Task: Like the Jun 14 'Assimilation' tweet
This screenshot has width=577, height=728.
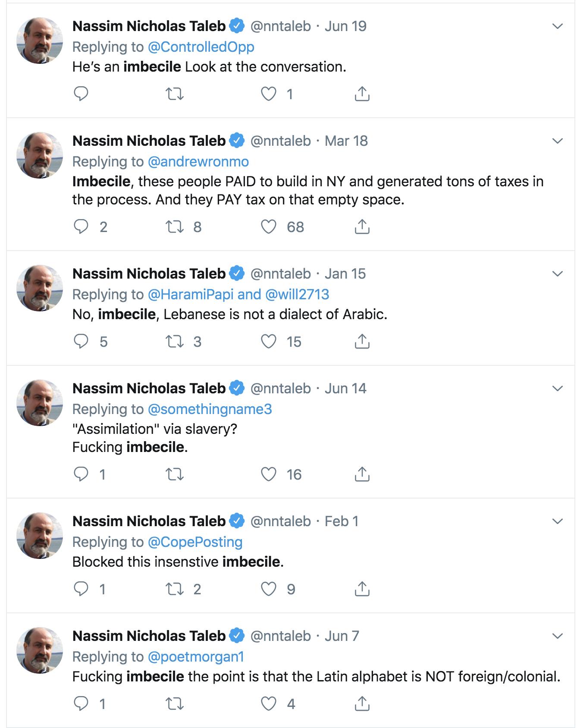Action: click(268, 474)
